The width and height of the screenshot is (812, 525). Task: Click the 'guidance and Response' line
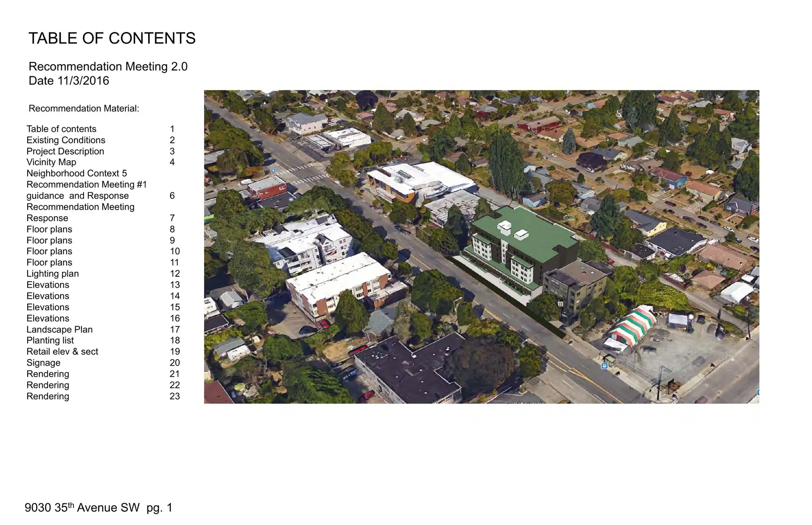pyautogui.click(x=78, y=196)
